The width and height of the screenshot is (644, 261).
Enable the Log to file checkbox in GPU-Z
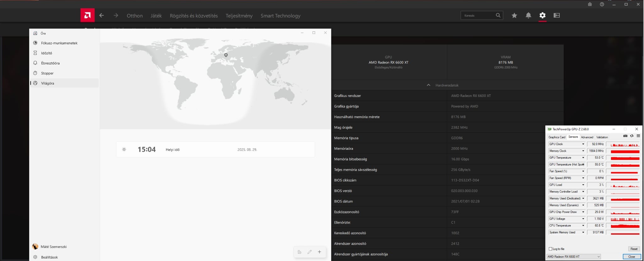pyautogui.click(x=550, y=249)
